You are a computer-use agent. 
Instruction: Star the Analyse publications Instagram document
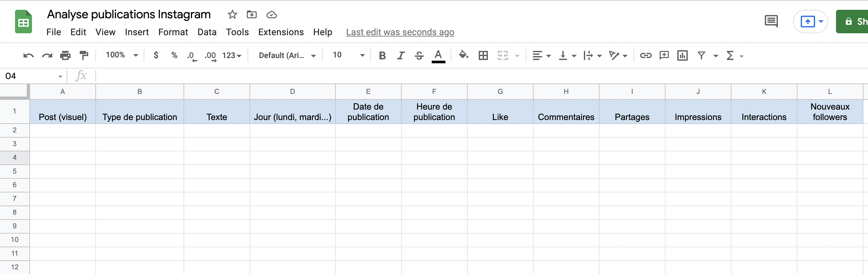click(x=233, y=14)
